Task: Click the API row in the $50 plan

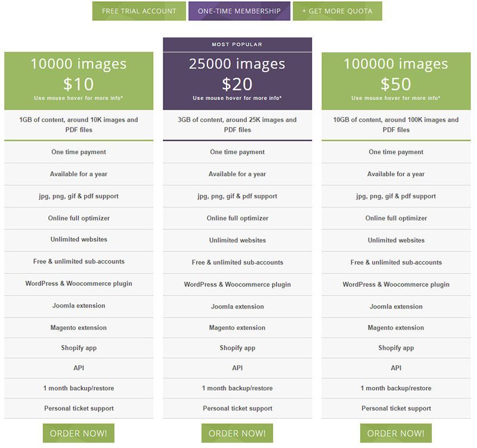Action: point(396,368)
